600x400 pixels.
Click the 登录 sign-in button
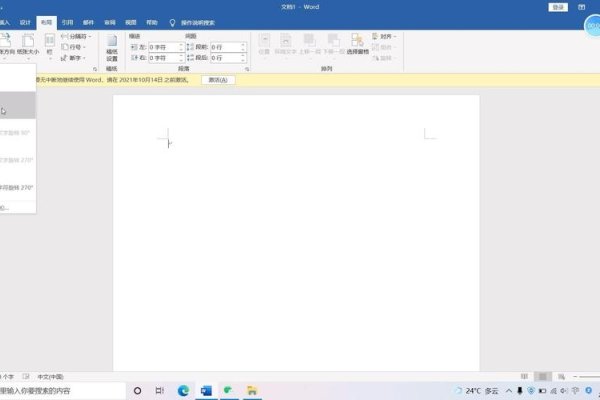tap(558, 7)
